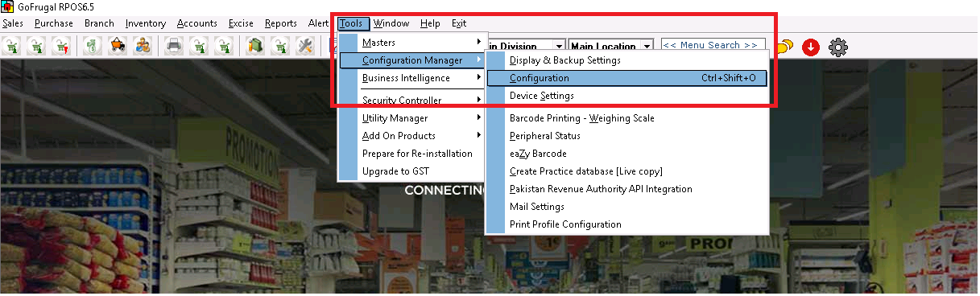This screenshot has height=296, width=980.
Task: Open the Reports menu
Action: click(x=281, y=23)
